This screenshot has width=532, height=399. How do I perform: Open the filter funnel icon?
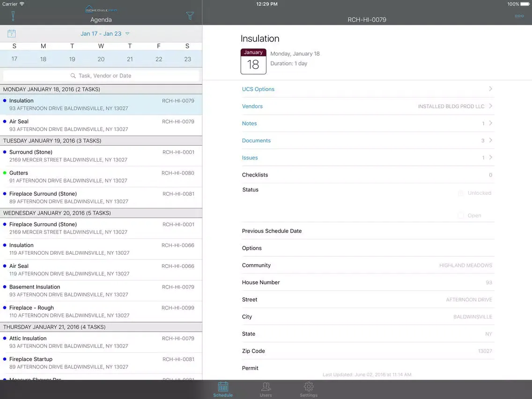click(190, 15)
